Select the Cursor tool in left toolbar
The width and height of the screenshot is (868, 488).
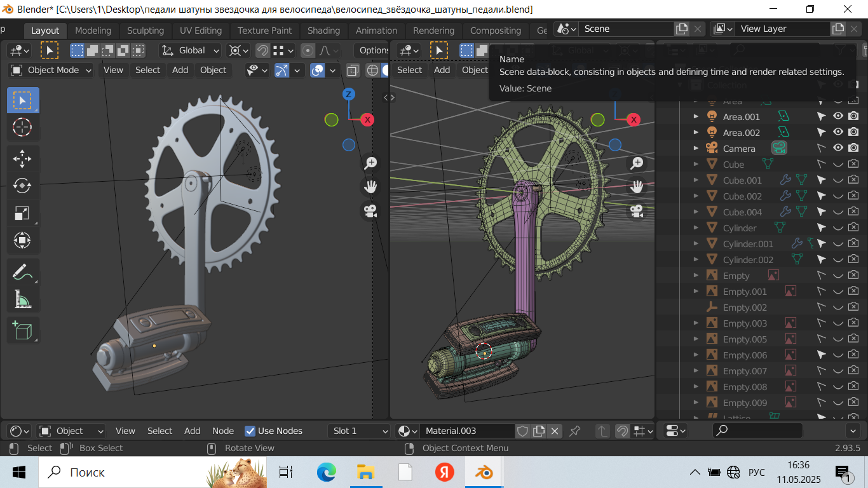(22, 127)
